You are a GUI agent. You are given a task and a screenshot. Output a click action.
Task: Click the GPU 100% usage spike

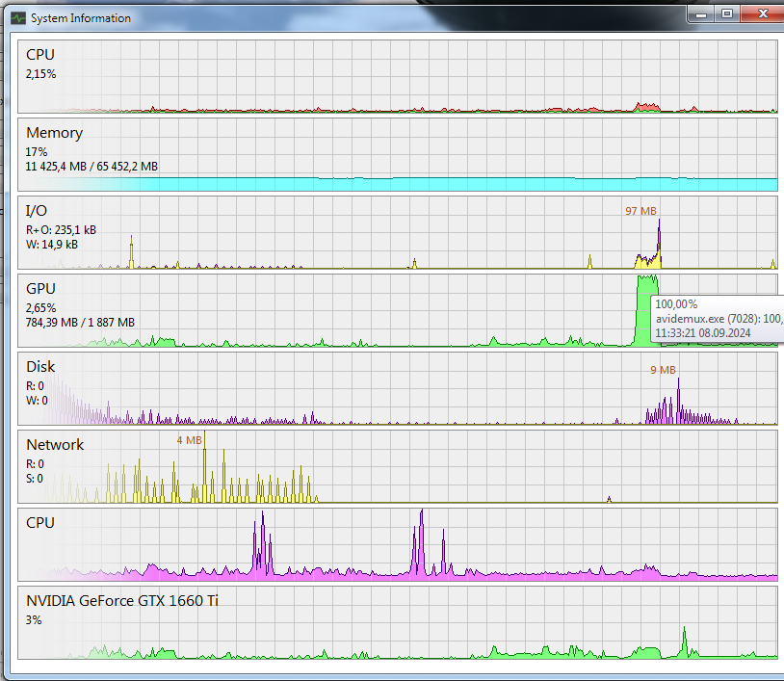pyautogui.click(x=647, y=310)
